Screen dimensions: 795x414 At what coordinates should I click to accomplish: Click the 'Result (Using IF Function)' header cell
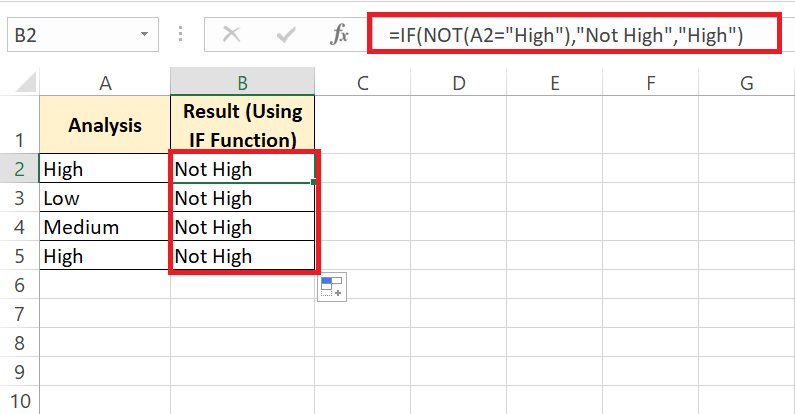(242, 125)
